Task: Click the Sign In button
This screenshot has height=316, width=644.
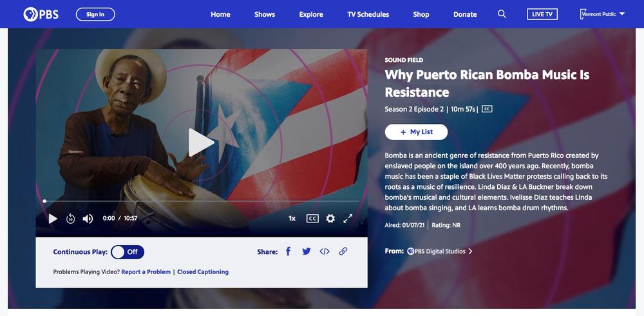Action: 95,14
